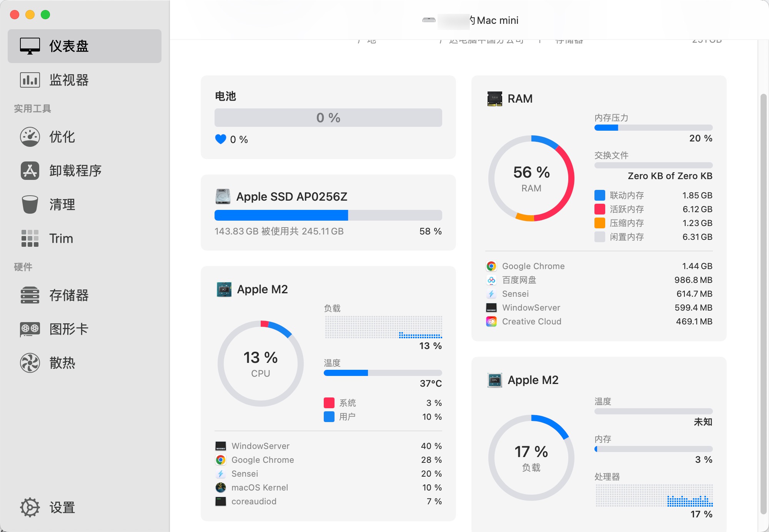769x532 pixels.
Task: Go to the 优化 sidebar item
Action: tap(85, 137)
